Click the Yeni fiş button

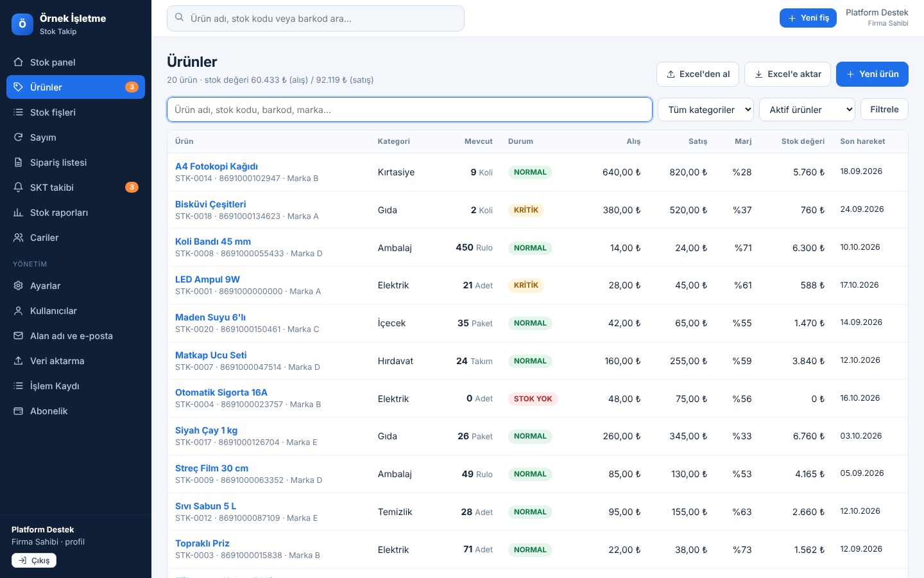808,18
